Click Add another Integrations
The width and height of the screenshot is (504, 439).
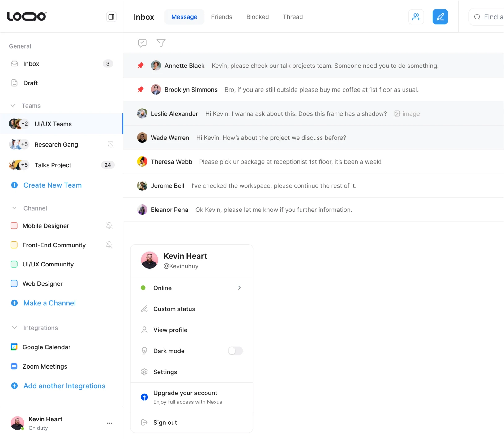[64, 386]
